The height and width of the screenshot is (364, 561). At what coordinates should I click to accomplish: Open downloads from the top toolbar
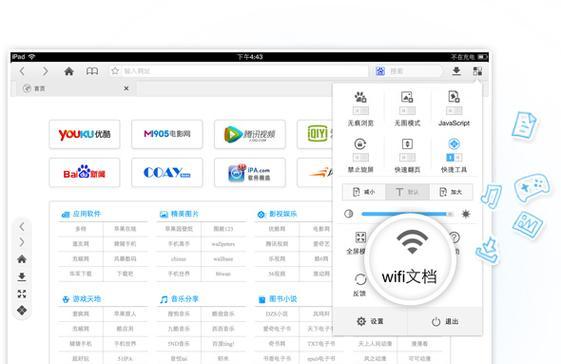pos(456,71)
